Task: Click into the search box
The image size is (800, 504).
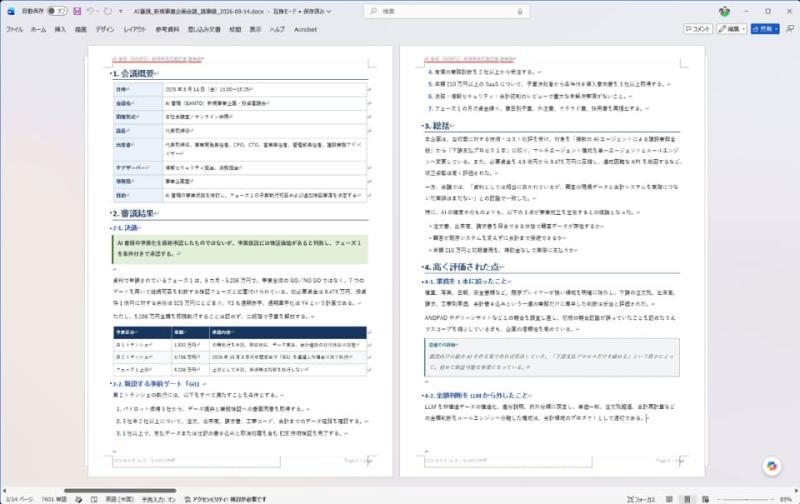Action: [446, 11]
